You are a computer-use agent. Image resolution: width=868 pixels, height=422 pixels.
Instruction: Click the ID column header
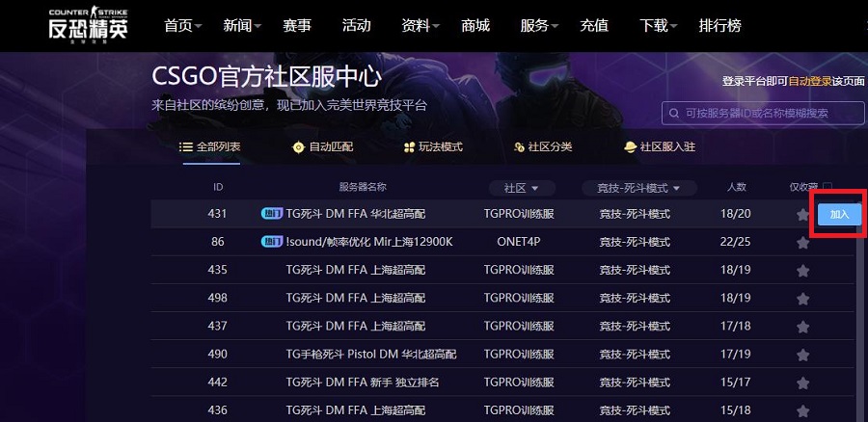218,188
